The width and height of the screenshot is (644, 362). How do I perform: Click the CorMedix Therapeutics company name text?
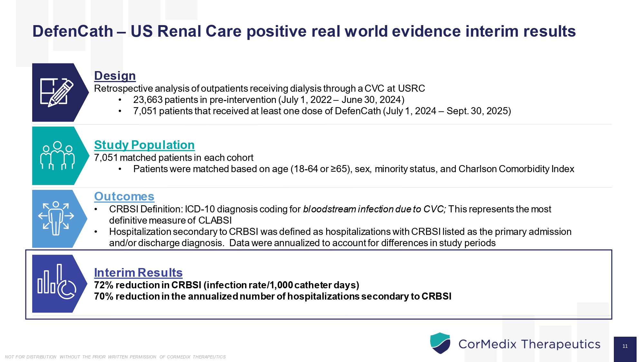click(529, 344)
